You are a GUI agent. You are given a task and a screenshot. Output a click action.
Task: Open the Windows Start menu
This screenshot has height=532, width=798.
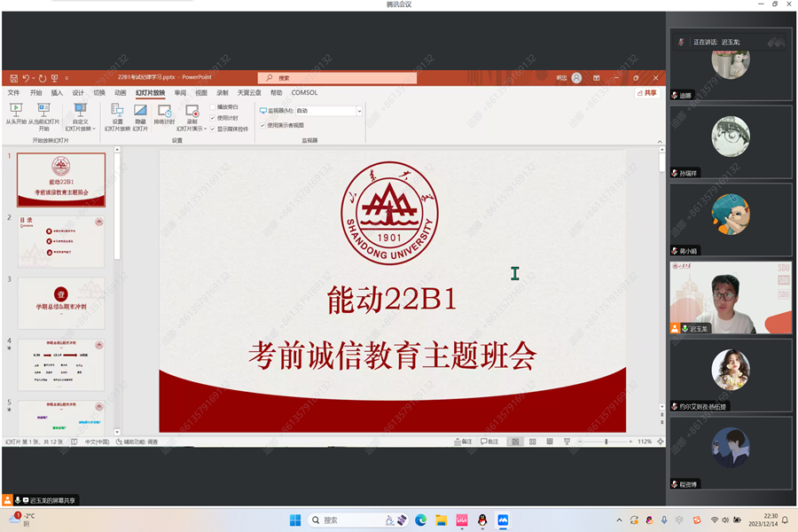click(x=295, y=520)
